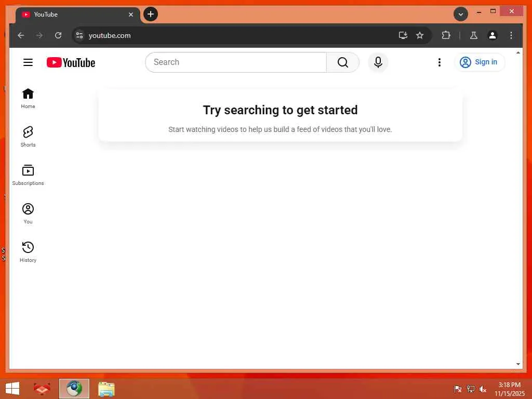Focus the YouTube search field
The width and height of the screenshot is (532, 399).
[x=236, y=62]
